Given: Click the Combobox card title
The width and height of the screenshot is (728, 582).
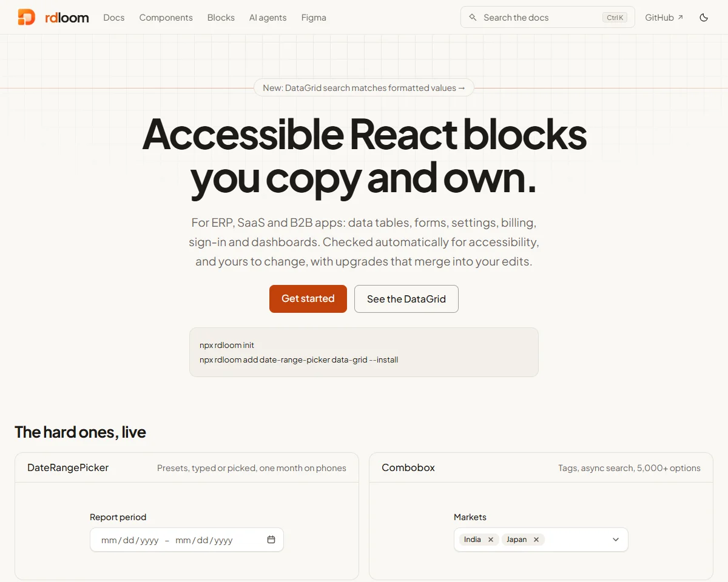Looking at the screenshot, I should click(408, 467).
